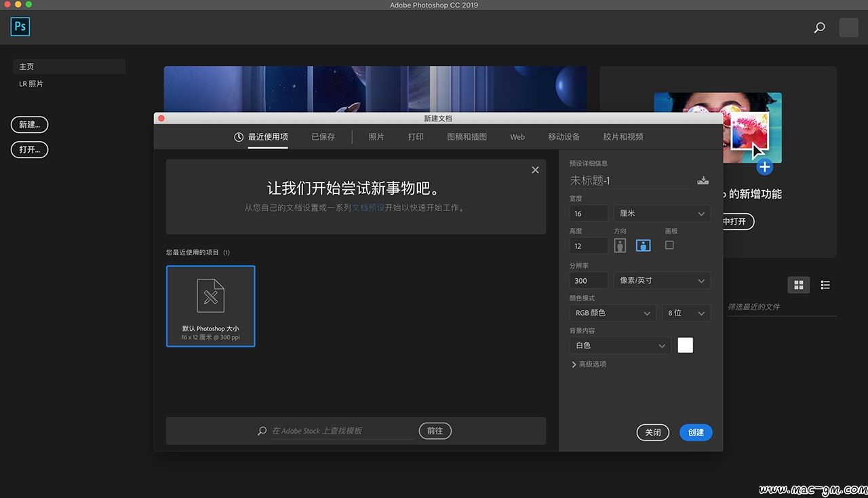Switch to the 照片 tab

coord(376,137)
